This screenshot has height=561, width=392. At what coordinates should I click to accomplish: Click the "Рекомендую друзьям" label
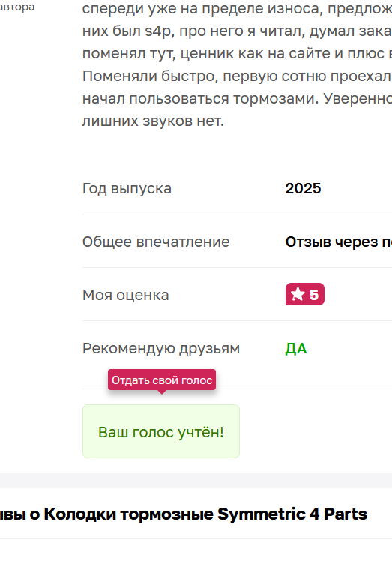(161, 348)
